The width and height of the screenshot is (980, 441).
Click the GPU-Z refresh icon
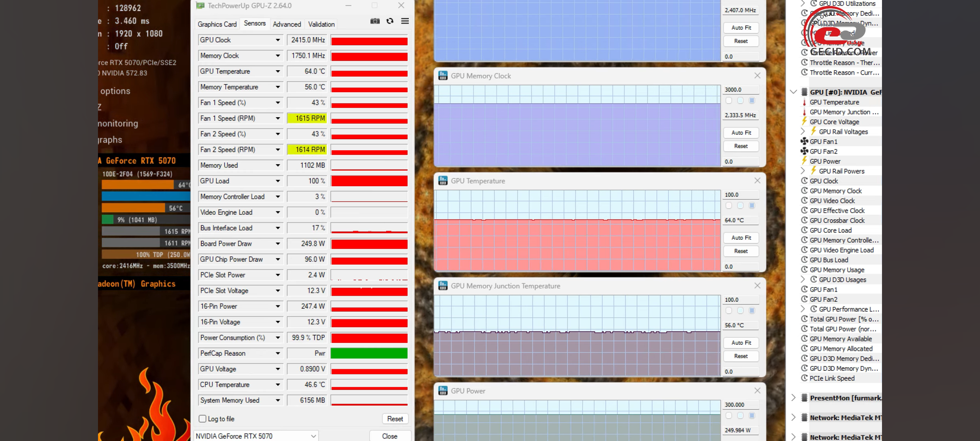tap(390, 21)
